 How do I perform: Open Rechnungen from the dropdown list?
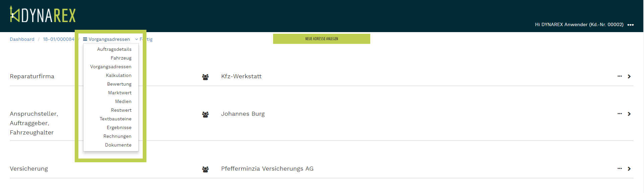(117, 136)
